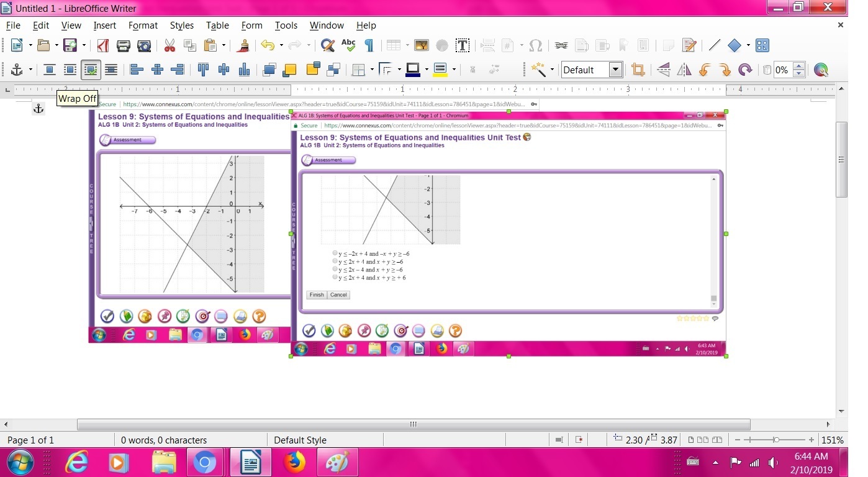The height and width of the screenshot is (477, 868).
Task: Flip image horizontally with mirror icon
Action: pos(684,70)
